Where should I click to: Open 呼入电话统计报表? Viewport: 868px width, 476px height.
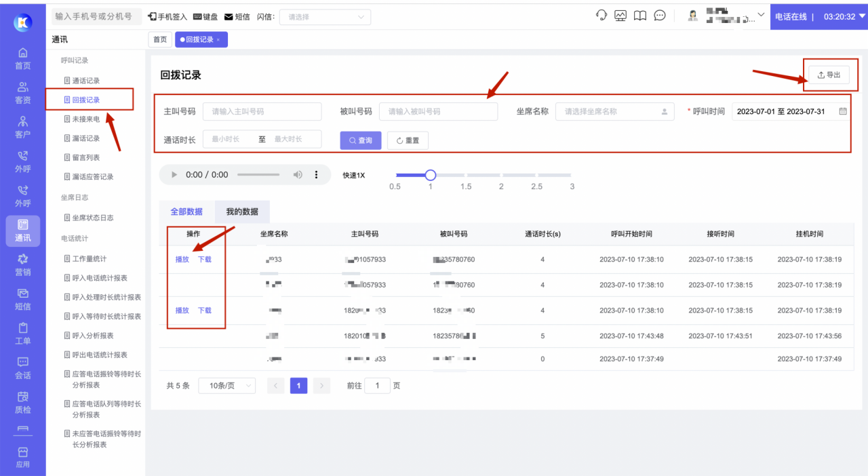[95, 278]
